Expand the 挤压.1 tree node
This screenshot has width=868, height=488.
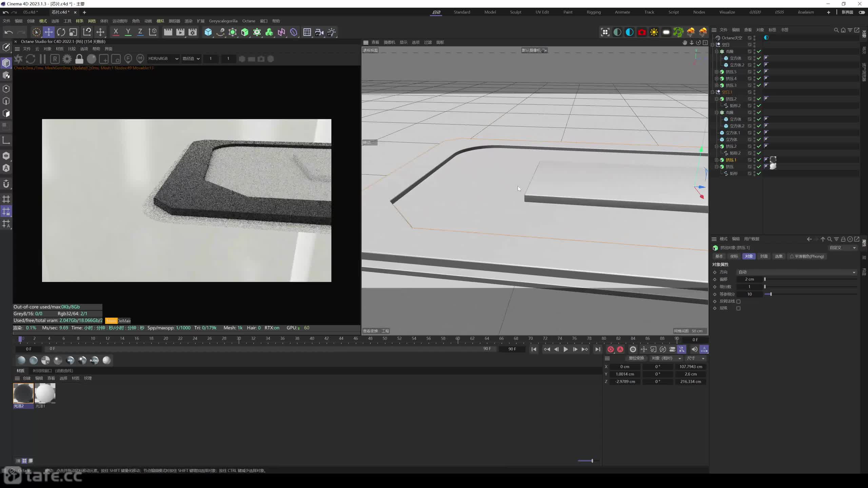click(716, 160)
